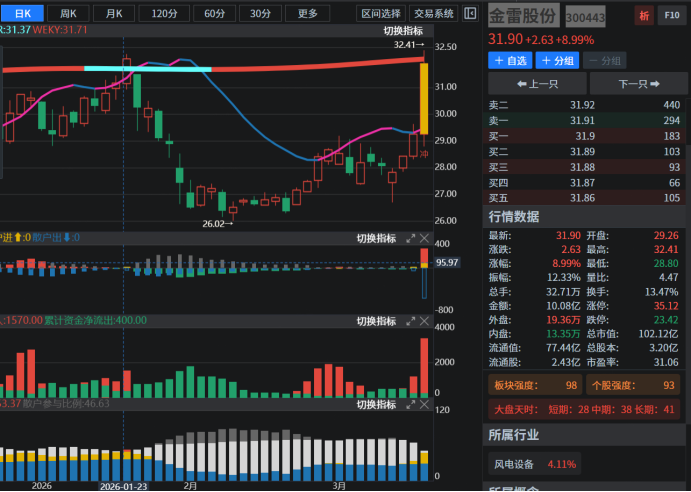The height and width of the screenshot is (492, 691).
Task: Toggle 区间选择 range selection mode
Action: click(x=381, y=14)
